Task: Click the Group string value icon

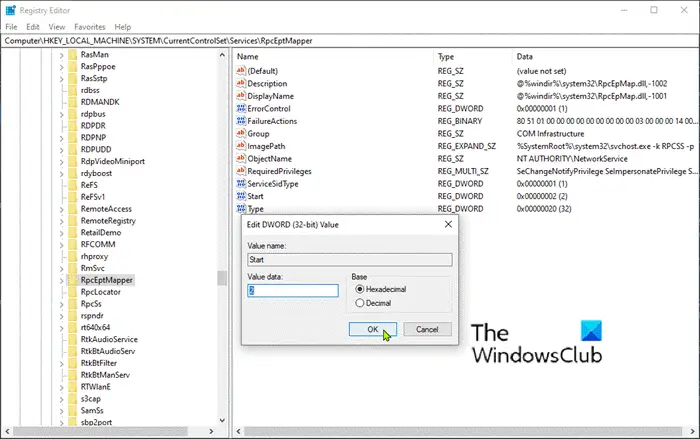Action: coord(241,133)
